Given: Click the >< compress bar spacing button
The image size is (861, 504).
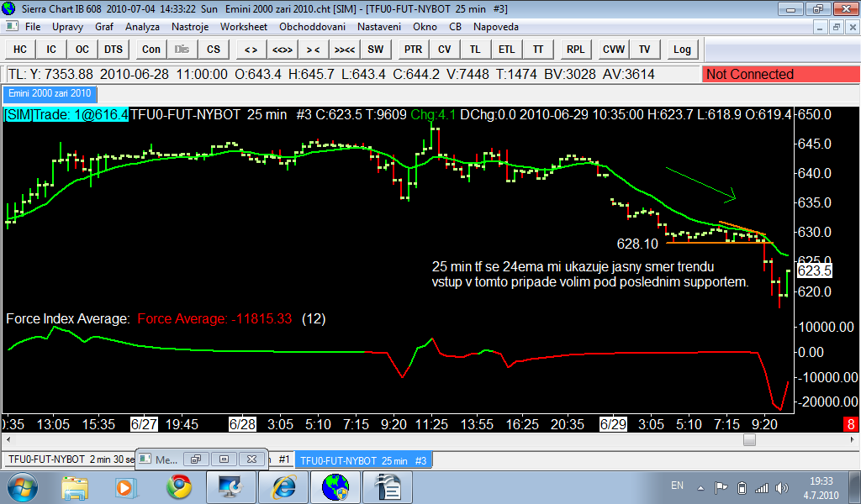Looking at the screenshot, I should (313, 50).
